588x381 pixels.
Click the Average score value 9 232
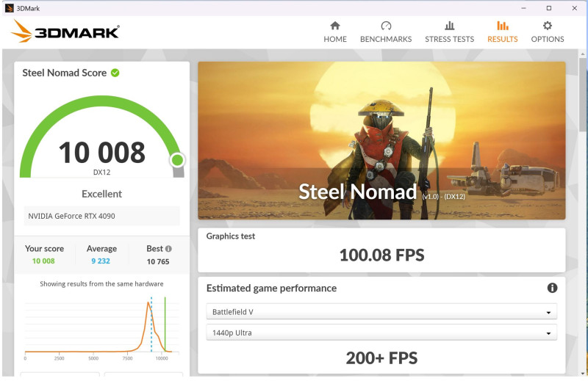click(x=101, y=261)
